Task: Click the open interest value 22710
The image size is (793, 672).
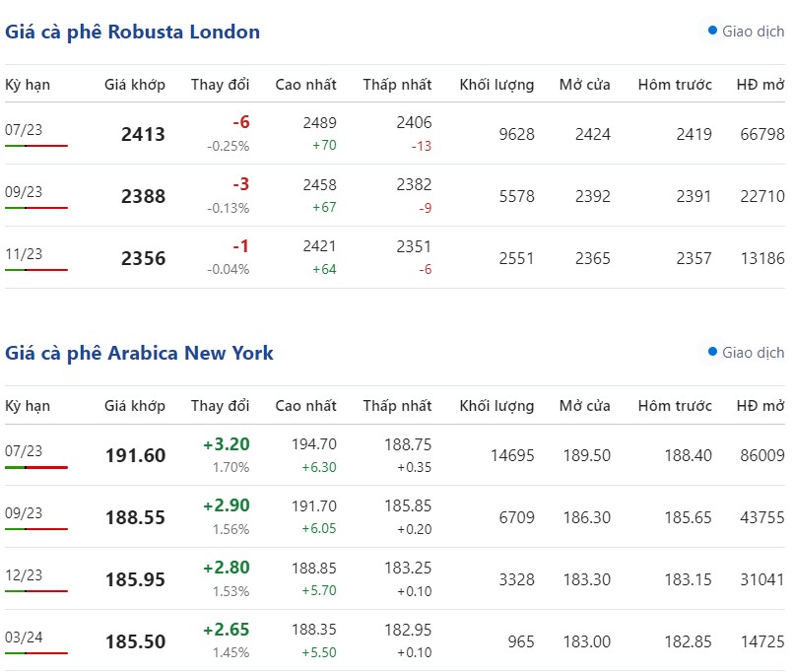Action: 762,196
